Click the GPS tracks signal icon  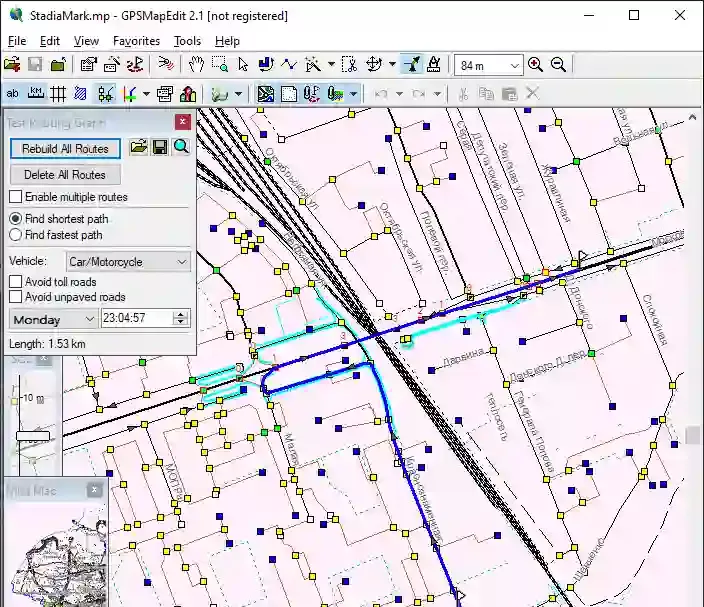coord(166,65)
